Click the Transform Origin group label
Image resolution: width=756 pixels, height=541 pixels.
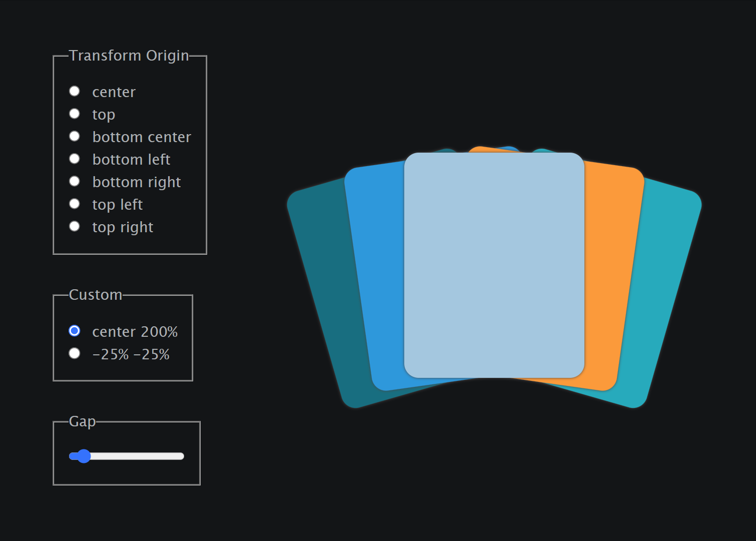point(130,56)
